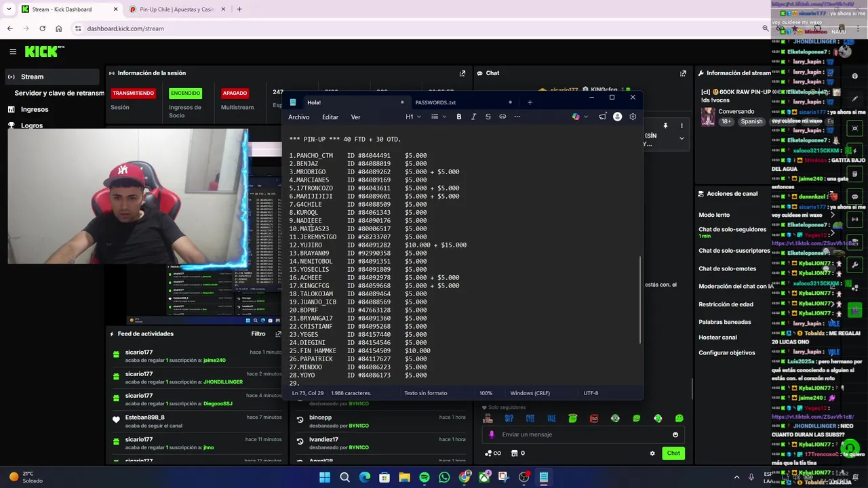Viewport: 868px width, 488px height.
Task: Open Ingresos sidebar item
Action: coord(34,109)
